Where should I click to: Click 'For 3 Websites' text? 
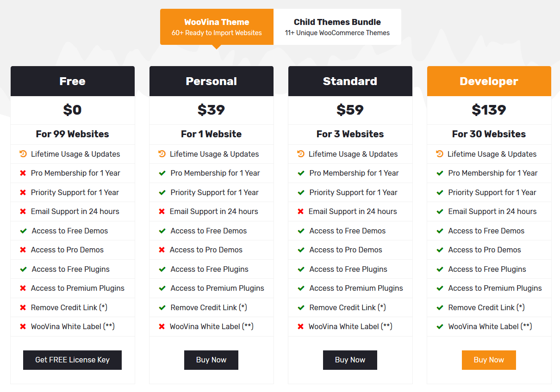[350, 134]
